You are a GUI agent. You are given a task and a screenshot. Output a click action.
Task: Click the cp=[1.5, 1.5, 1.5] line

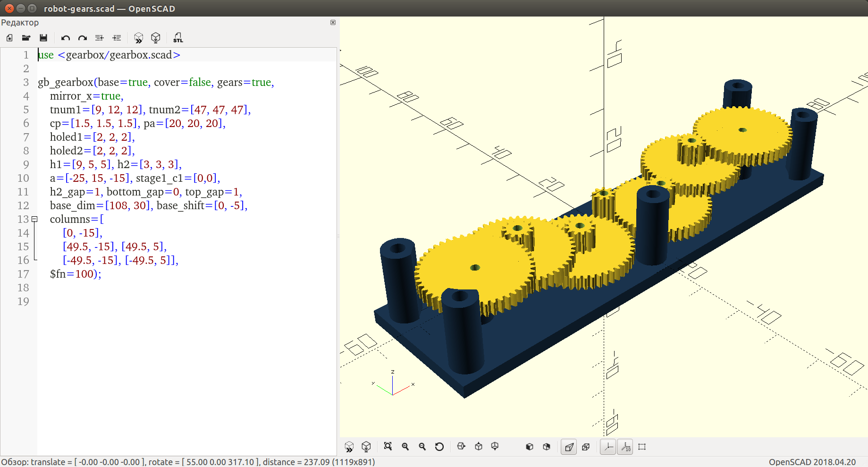[x=138, y=123]
